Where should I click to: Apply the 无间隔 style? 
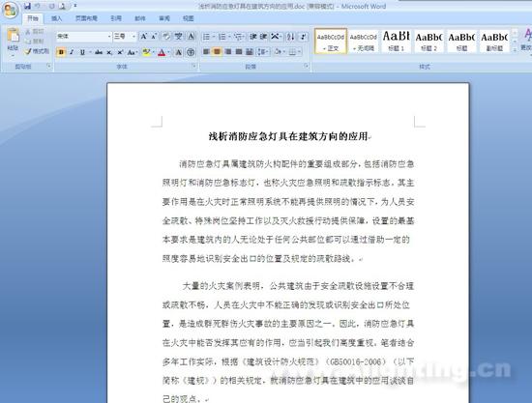click(x=364, y=41)
